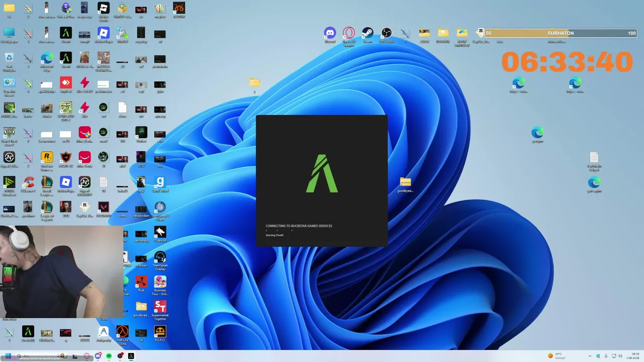This screenshot has width=644, height=362.
Task: Open the weather widget in the taskbar
Action: [557, 356]
